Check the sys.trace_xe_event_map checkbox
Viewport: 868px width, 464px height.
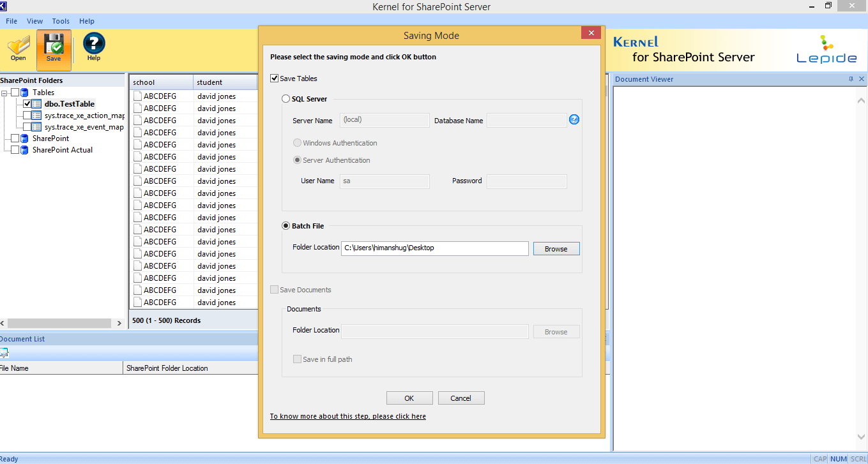pos(27,127)
